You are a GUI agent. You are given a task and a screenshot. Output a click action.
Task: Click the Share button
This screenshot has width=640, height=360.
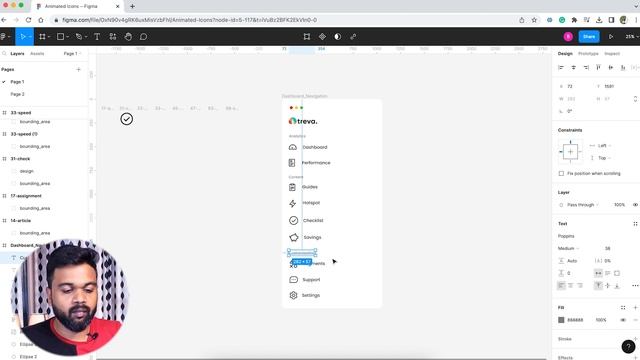pyautogui.click(x=589, y=37)
